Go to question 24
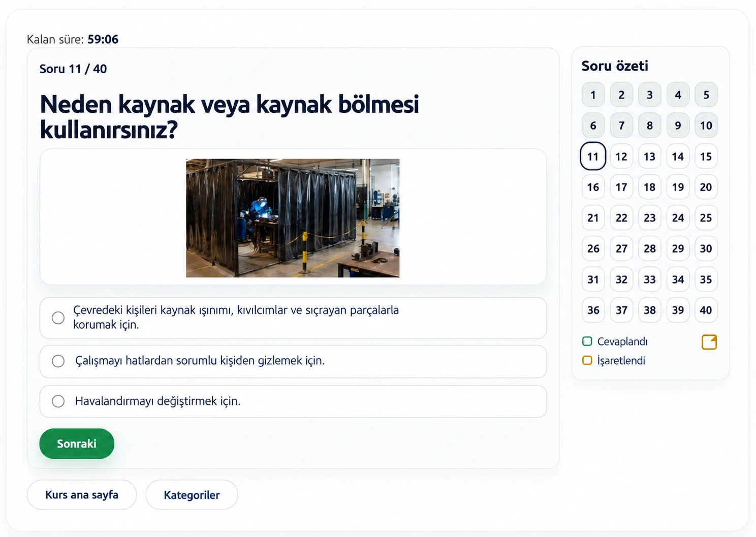This screenshot has height=537, width=756. point(678,218)
